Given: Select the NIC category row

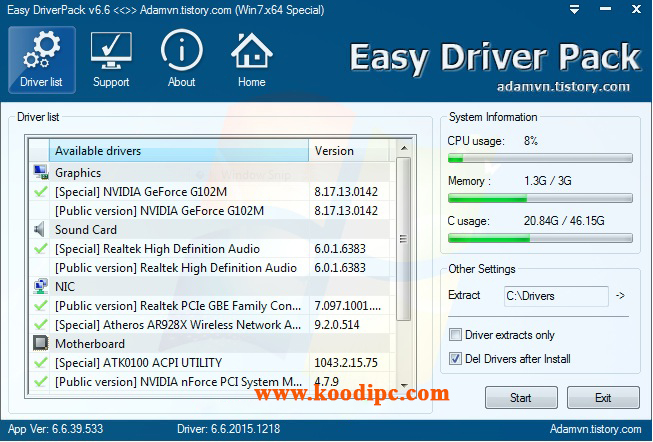Looking at the screenshot, I should [x=210, y=287].
